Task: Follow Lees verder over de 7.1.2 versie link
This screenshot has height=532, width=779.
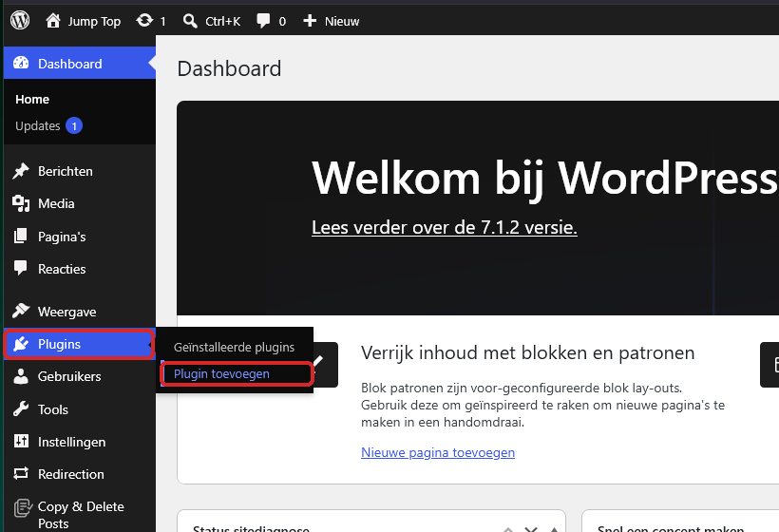Action: pyautogui.click(x=445, y=227)
